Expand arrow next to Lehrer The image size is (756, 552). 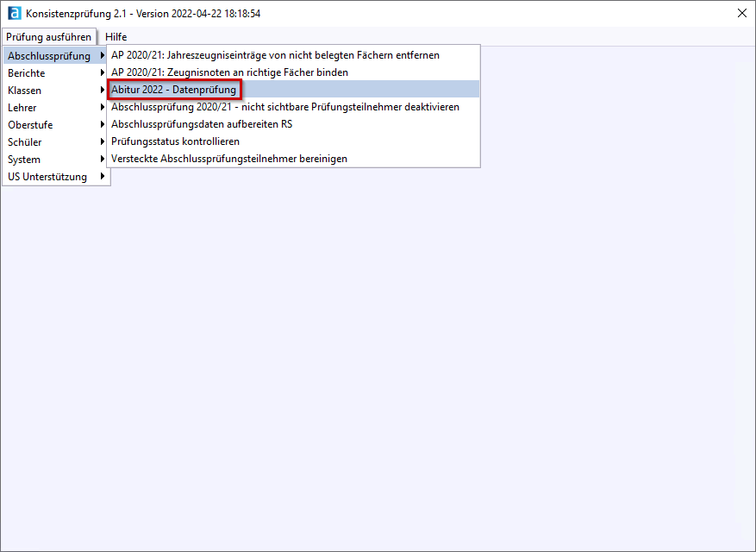click(x=103, y=107)
